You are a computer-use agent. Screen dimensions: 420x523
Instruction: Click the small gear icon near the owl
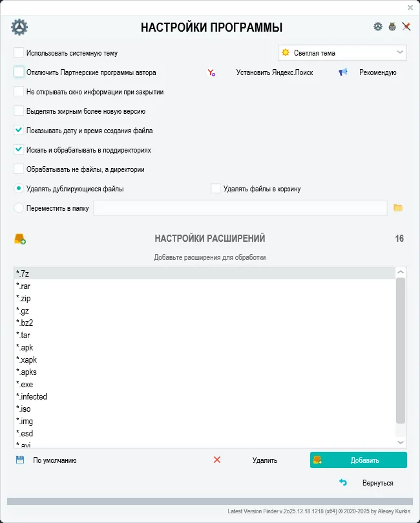coord(378,27)
